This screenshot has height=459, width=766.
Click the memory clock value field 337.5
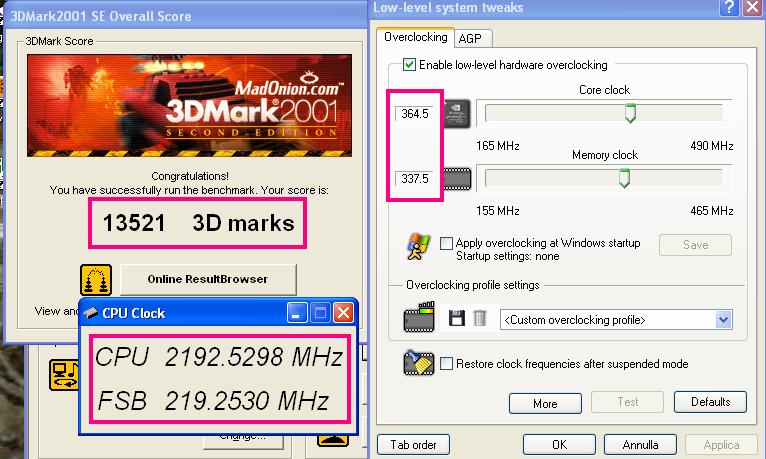[414, 179]
